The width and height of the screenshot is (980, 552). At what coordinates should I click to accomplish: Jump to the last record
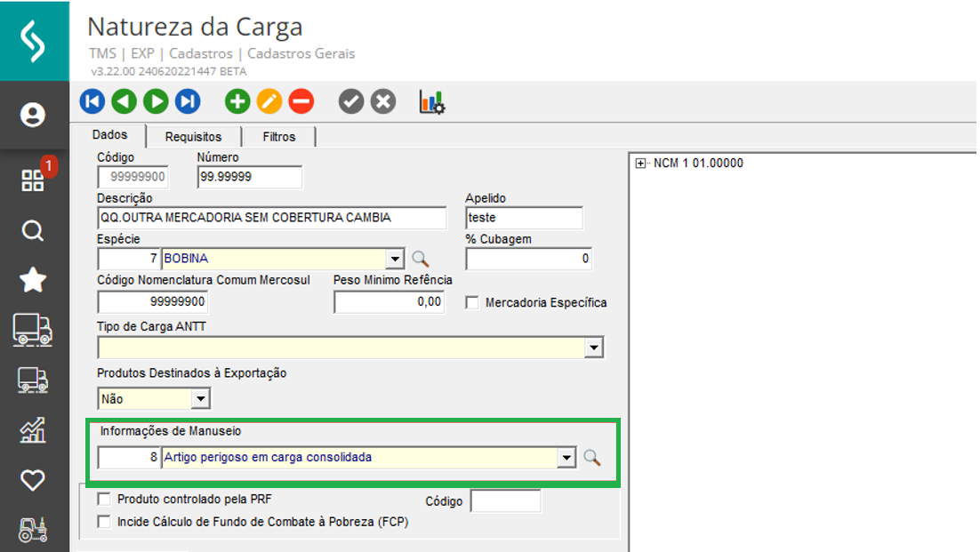(188, 101)
